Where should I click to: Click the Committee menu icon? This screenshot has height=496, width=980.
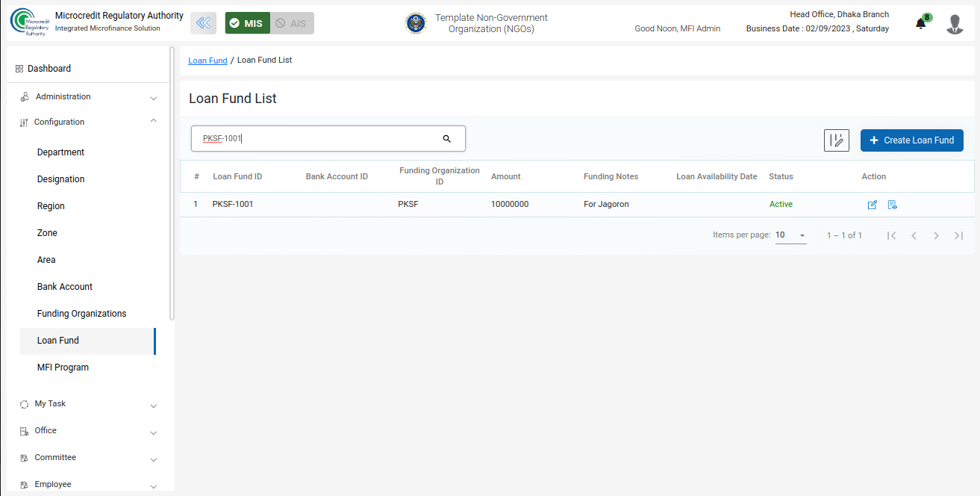[x=24, y=458]
